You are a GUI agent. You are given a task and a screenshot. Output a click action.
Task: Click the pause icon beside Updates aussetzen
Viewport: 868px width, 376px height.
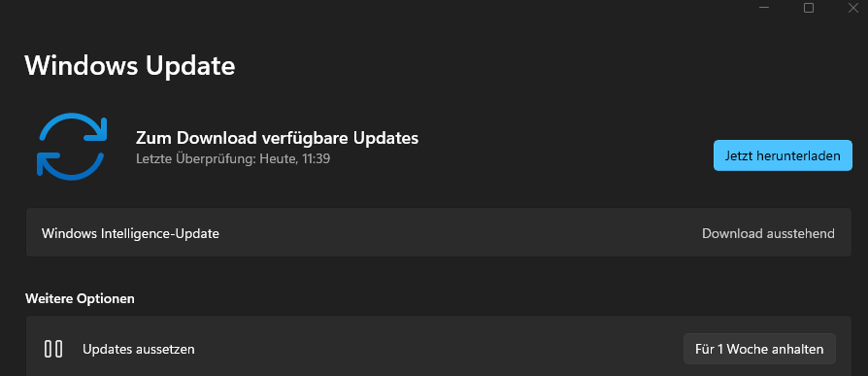coord(53,349)
